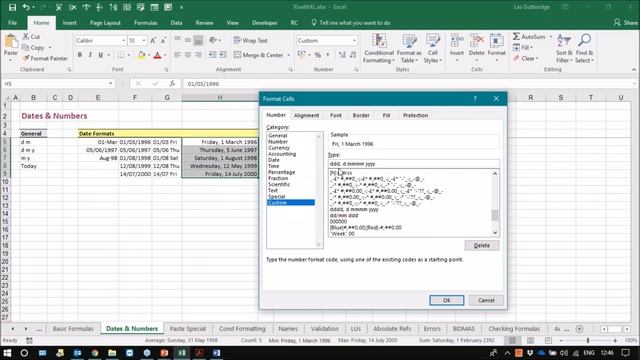The width and height of the screenshot is (640, 360).
Task: Toggle Bold formatting
Action: (80, 55)
